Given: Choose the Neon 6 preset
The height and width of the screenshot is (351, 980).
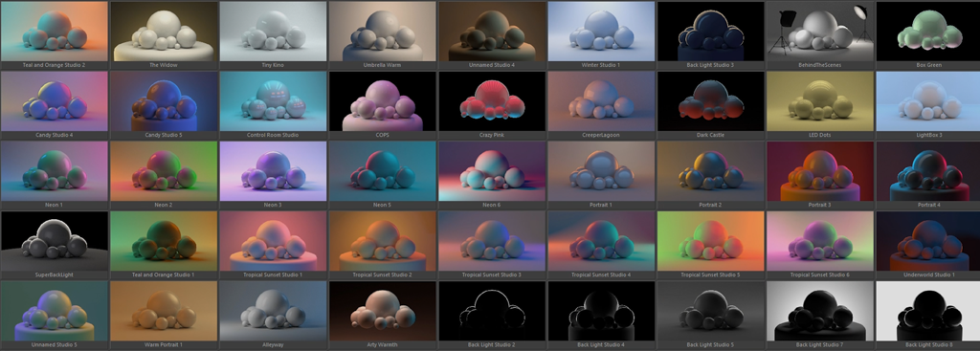Looking at the screenshot, I should pos(492,171).
